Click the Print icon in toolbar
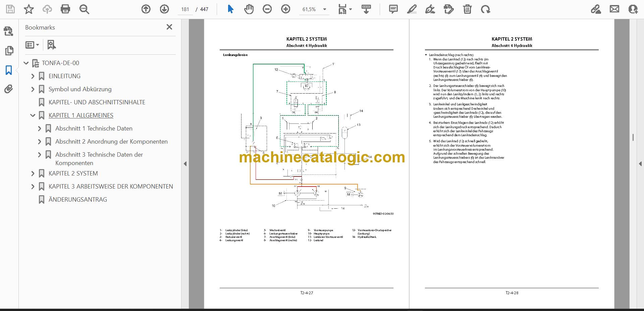This screenshot has width=644, height=311. point(65,9)
